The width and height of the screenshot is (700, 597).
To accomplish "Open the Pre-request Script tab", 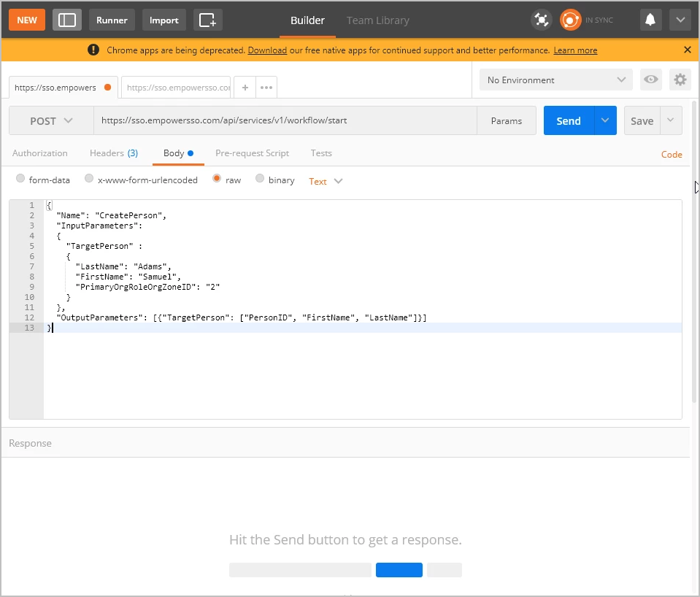I will click(252, 153).
